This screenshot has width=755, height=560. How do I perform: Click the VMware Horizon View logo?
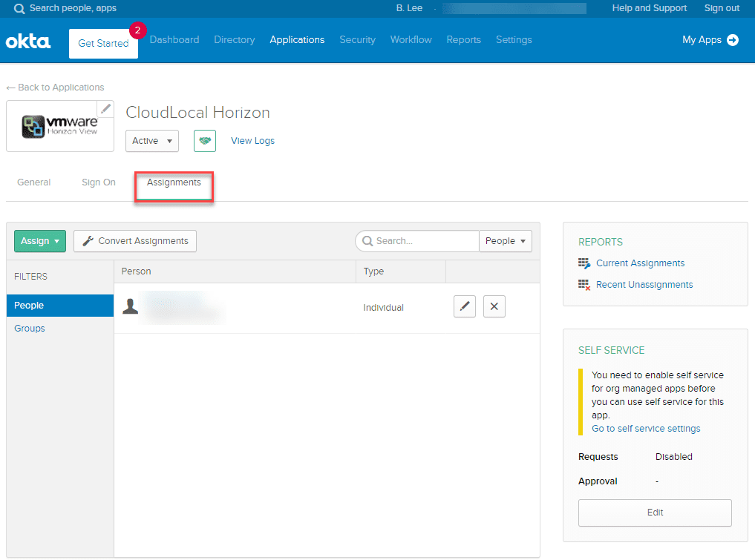[x=59, y=127]
